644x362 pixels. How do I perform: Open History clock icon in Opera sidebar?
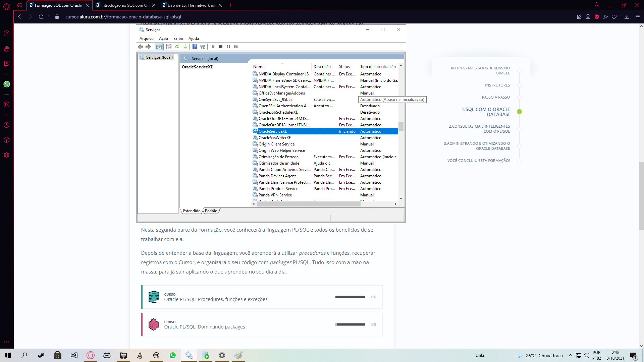[x=7, y=125]
